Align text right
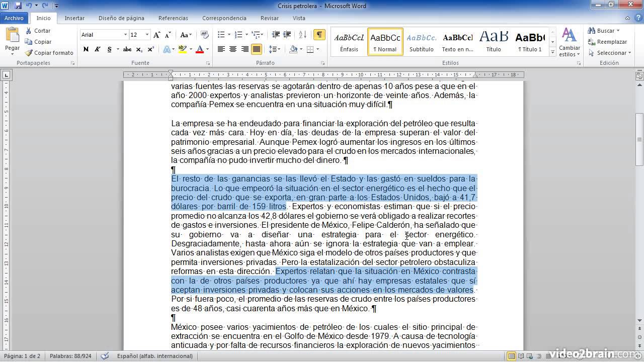644x362 pixels. (245, 49)
